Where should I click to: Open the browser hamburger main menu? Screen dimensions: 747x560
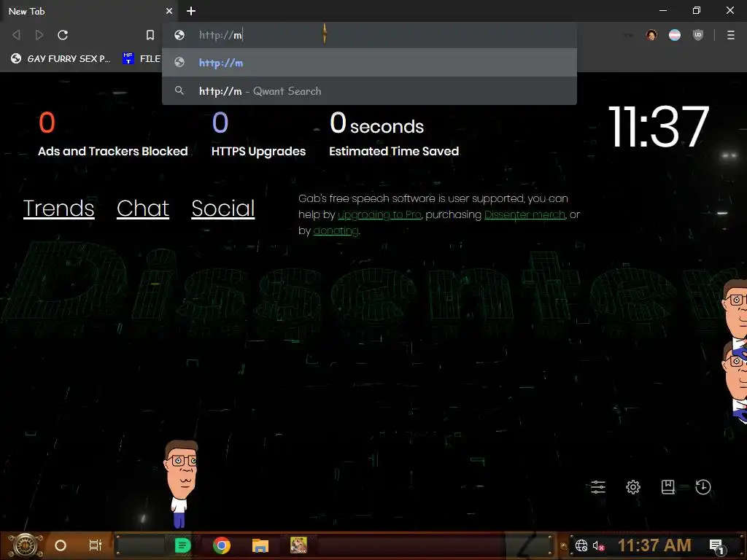731,35
